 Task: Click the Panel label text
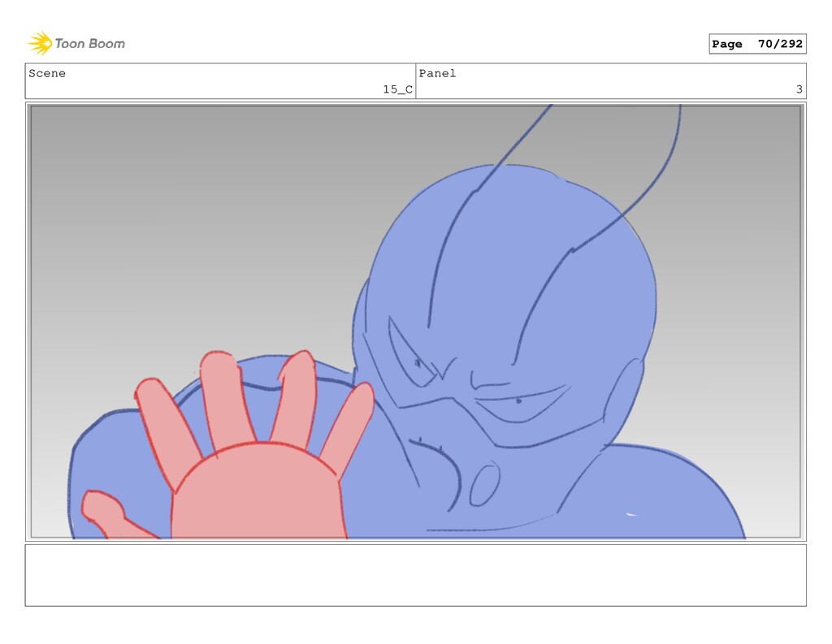tap(437, 73)
